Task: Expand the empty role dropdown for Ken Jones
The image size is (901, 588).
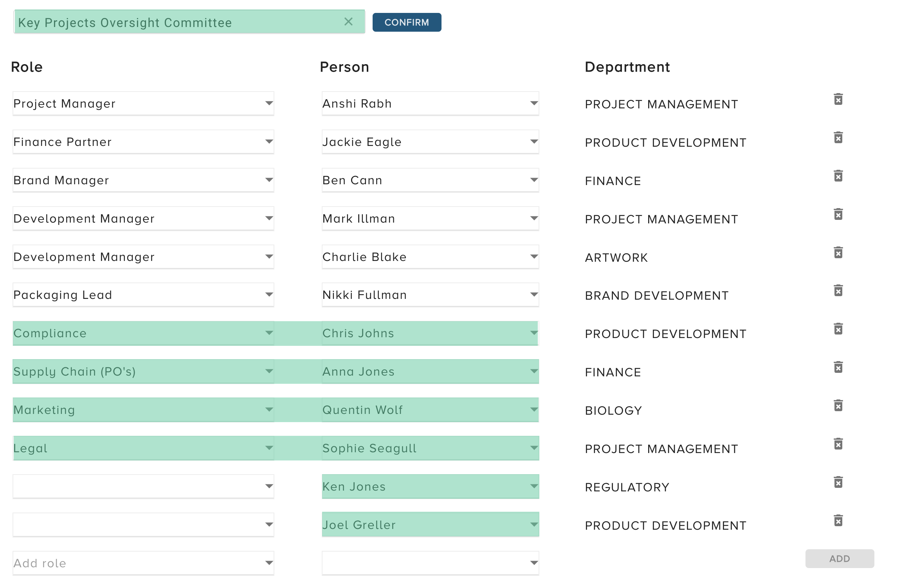Action: point(268,486)
